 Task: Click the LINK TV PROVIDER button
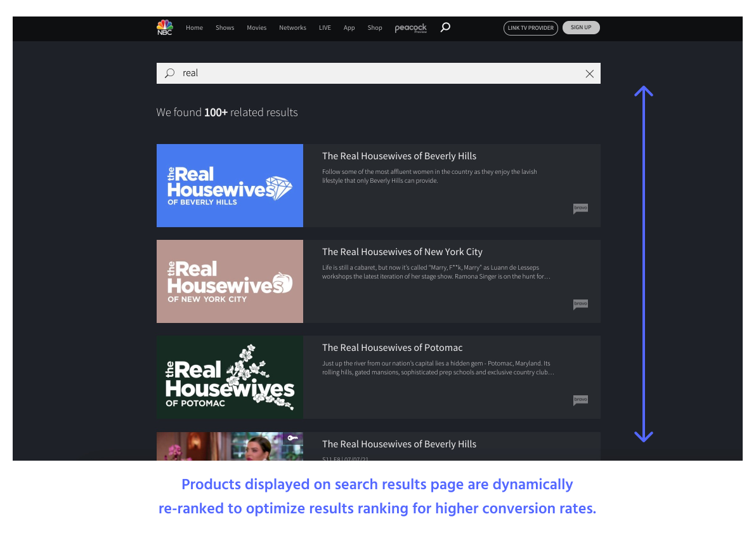coord(530,28)
